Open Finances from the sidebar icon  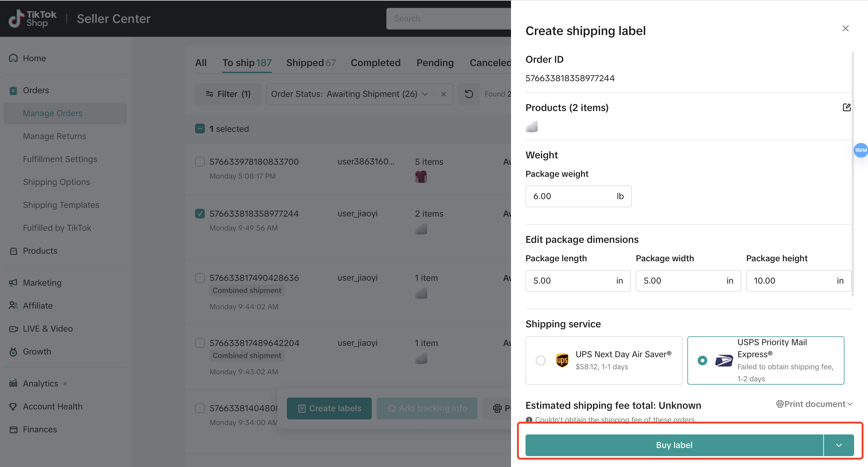pos(13,429)
